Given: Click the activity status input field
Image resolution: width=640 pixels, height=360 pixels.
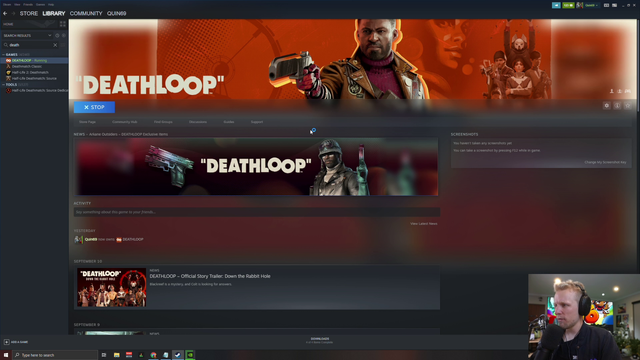Looking at the screenshot, I should 257,212.
